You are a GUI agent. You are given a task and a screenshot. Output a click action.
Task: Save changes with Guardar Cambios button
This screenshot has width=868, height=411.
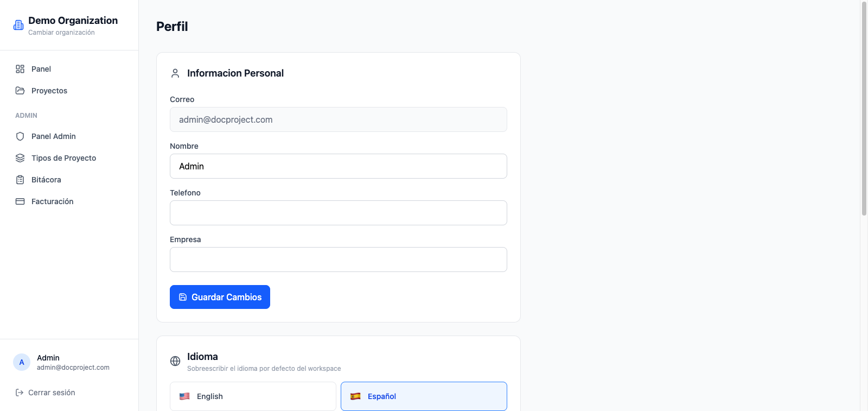[220, 297]
